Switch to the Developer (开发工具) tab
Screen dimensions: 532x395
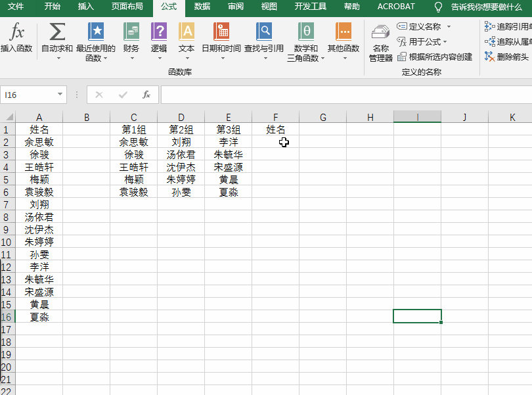click(x=311, y=7)
